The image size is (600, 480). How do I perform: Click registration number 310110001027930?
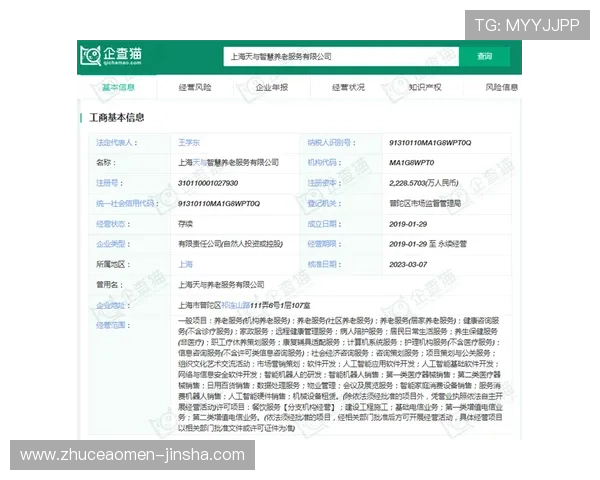208,183
